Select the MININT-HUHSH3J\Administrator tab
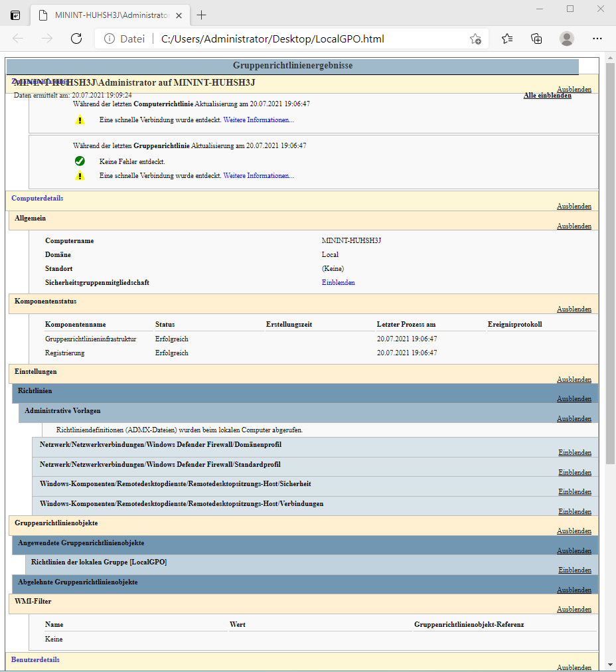The width and height of the screenshot is (616, 672). pyautogui.click(x=110, y=15)
